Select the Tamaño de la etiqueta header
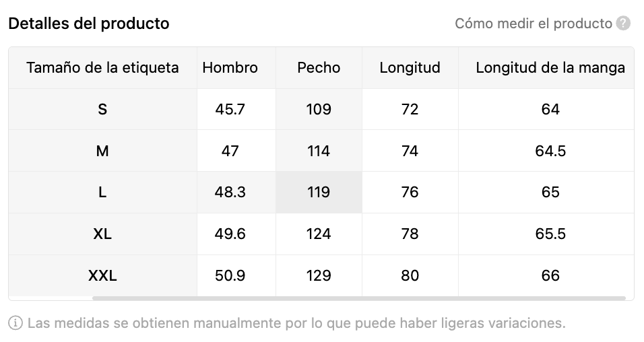 (102, 68)
